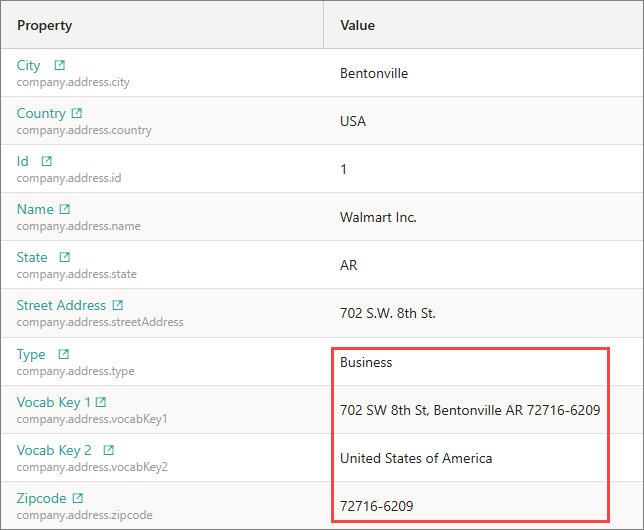Open the external link icon next to Type

(x=63, y=354)
